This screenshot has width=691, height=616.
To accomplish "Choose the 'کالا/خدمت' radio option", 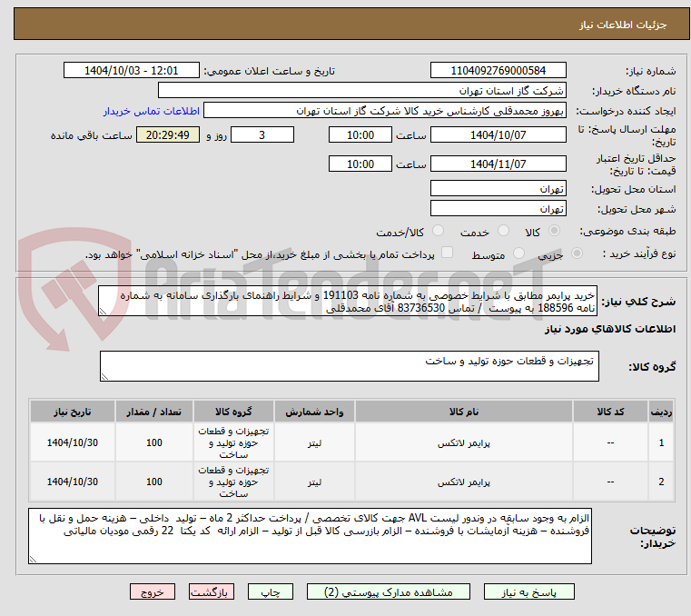I will coord(439,232).
